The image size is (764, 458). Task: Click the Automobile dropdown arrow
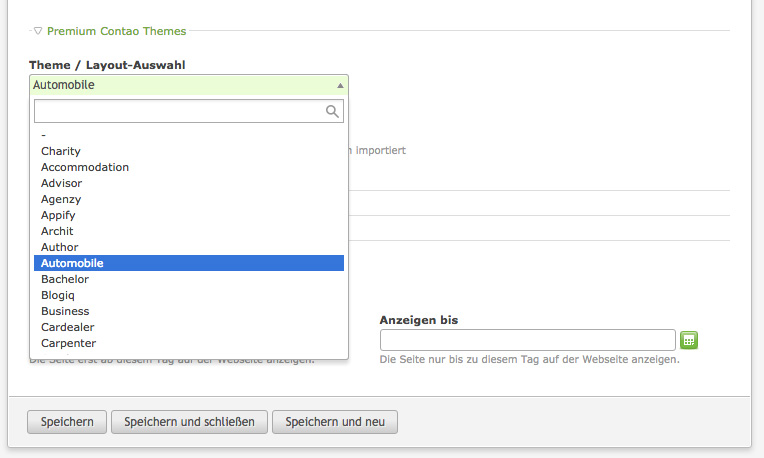(340, 86)
